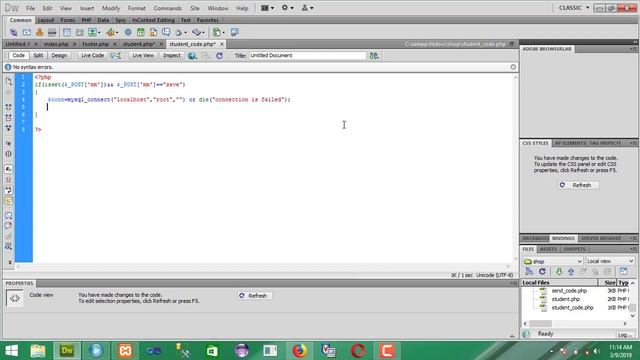Toggle Live View mode

pos(143,56)
